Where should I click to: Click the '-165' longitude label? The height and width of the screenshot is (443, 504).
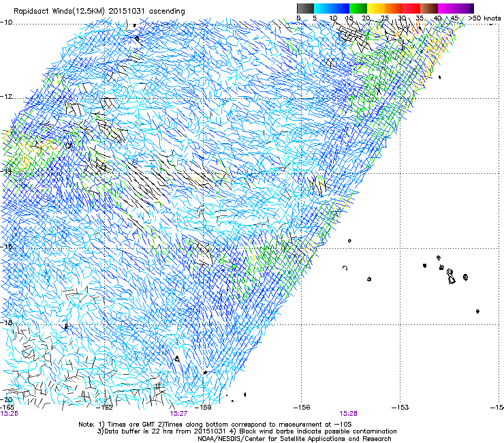[x=7, y=408]
